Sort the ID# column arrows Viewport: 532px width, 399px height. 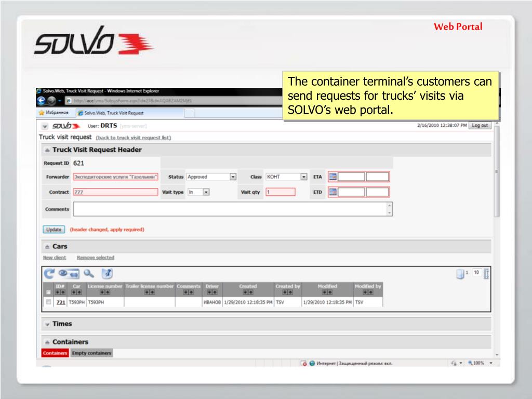60,292
